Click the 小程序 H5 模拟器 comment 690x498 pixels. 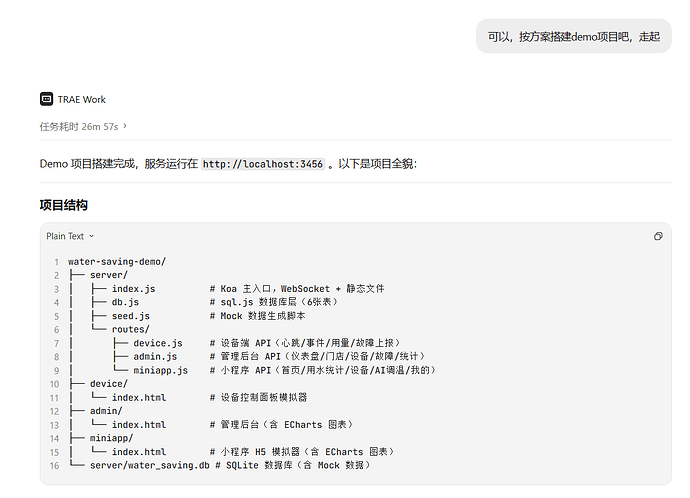pos(302,452)
